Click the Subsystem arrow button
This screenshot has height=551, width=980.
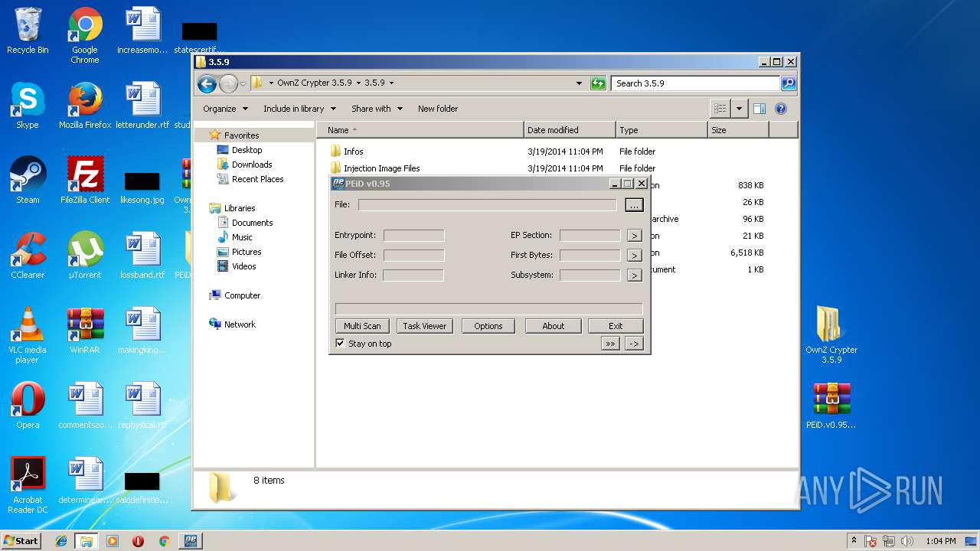pyautogui.click(x=634, y=275)
